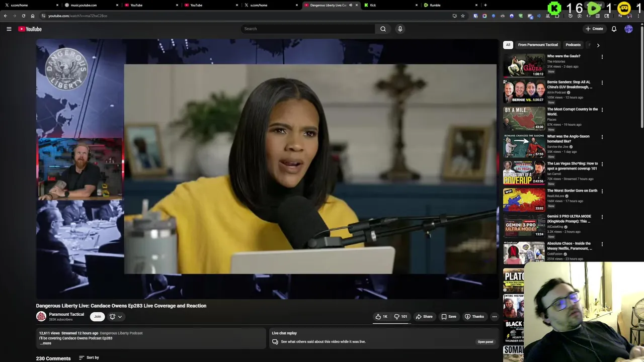Start voice search with the microphone icon
Image resolution: width=644 pixels, height=362 pixels.
click(400, 29)
